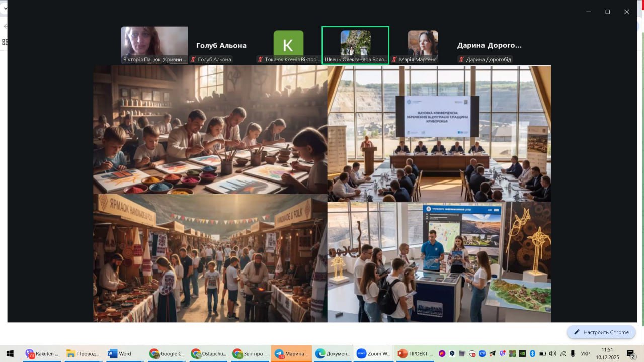Open Rakuten Viber from the taskbar

[42, 353]
